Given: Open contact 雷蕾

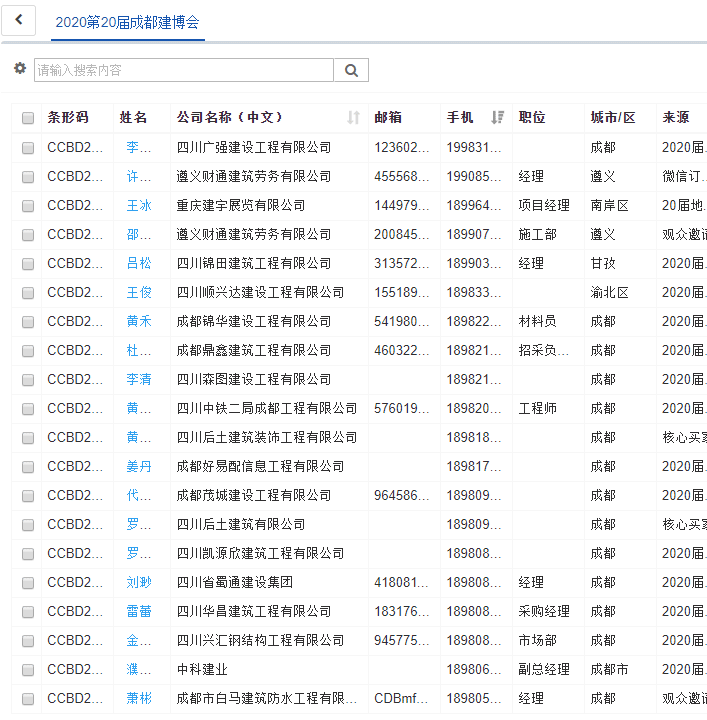Looking at the screenshot, I should pyautogui.click(x=139, y=611).
